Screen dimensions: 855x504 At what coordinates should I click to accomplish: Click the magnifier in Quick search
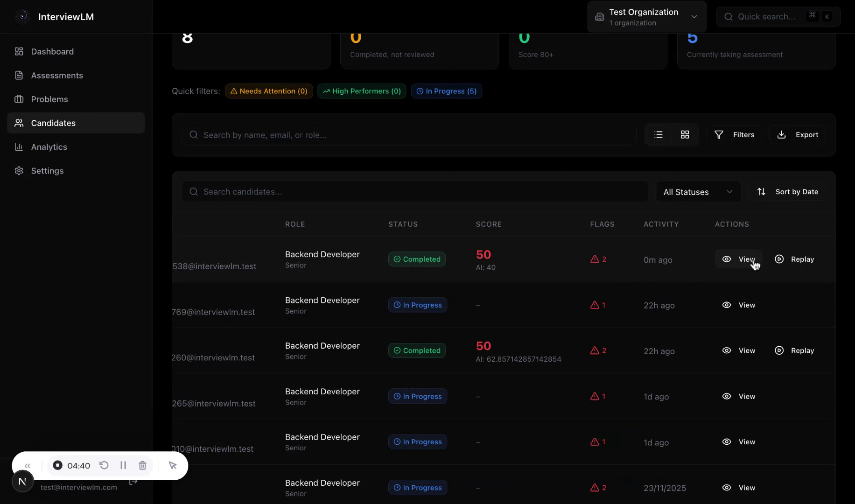(729, 16)
